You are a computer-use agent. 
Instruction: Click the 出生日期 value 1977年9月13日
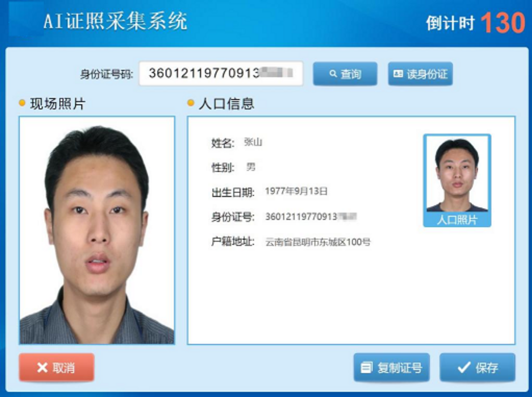tap(296, 191)
